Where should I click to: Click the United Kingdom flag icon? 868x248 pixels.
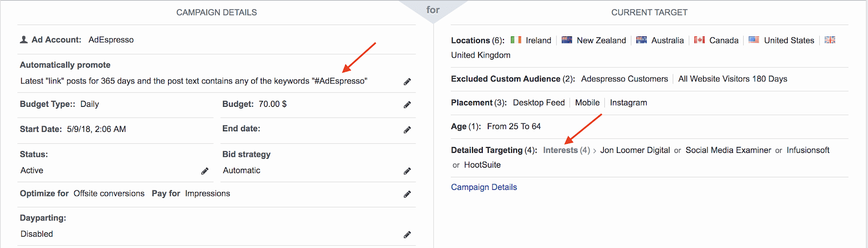[x=830, y=40]
